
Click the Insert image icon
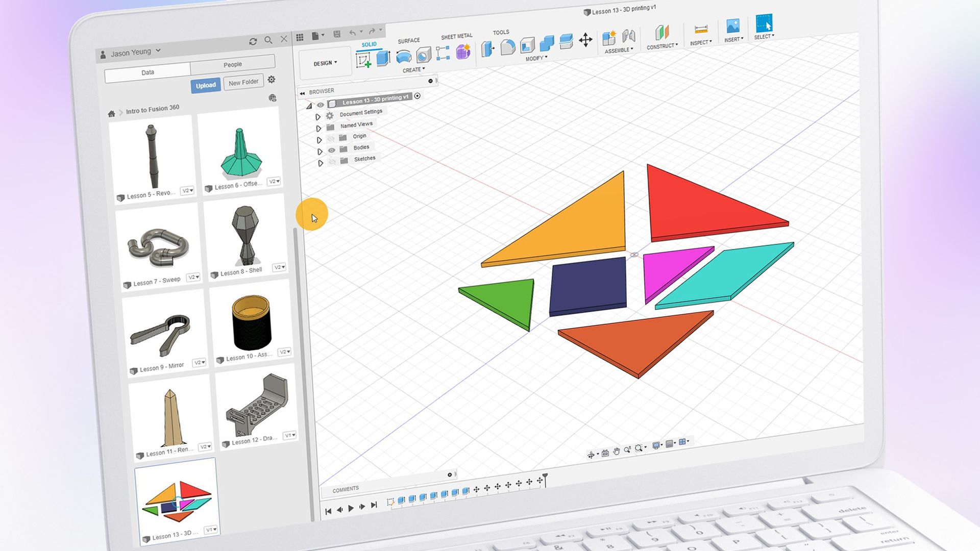[733, 26]
